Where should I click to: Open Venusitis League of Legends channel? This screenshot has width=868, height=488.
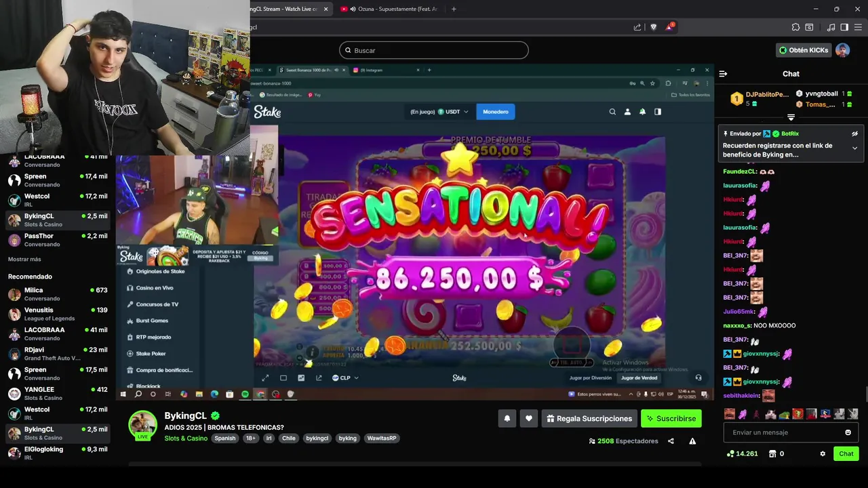point(58,314)
